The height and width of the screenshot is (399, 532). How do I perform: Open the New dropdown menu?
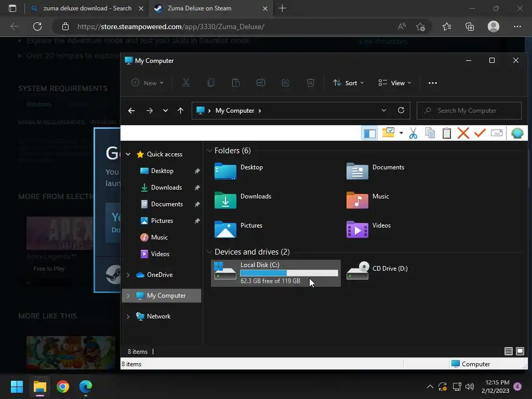coord(148,83)
